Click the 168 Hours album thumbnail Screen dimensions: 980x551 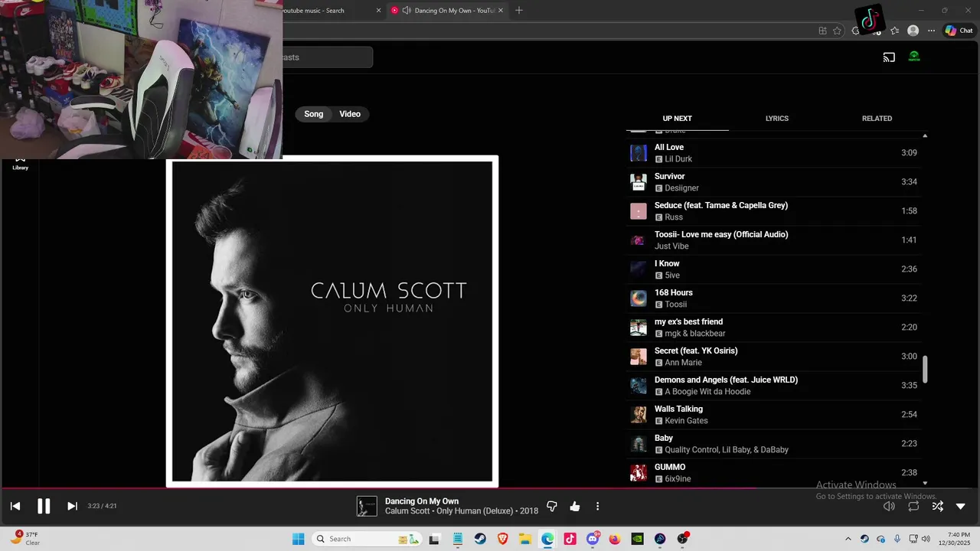click(x=639, y=298)
